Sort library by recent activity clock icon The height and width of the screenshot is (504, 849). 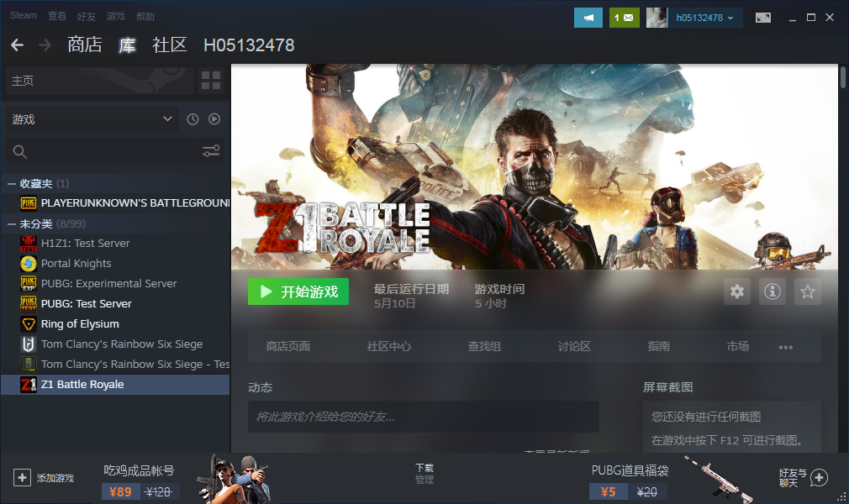tap(192, 119)
